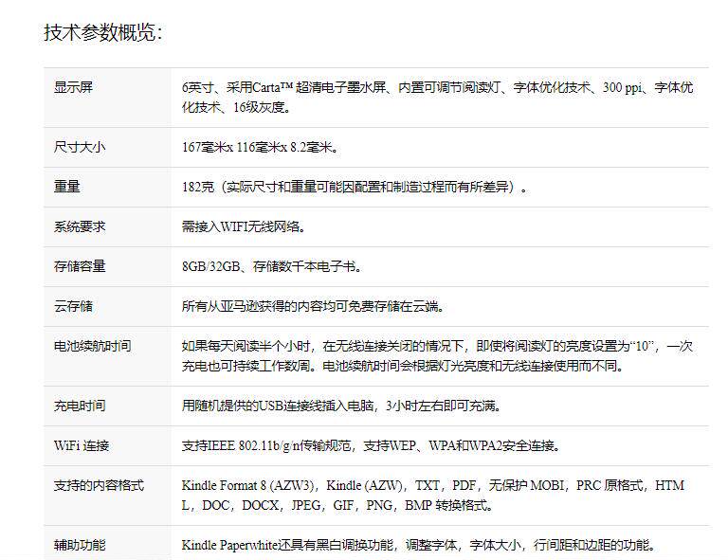The image size is (728, 560).
Task: Select the 重量 row label
Action: point(67,187)
